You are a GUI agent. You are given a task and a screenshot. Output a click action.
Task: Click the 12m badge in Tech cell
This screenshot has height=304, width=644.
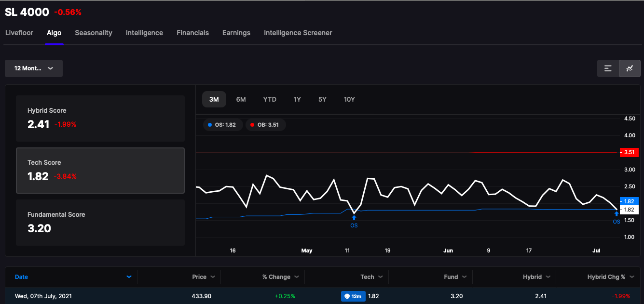[x=353, y=296]
